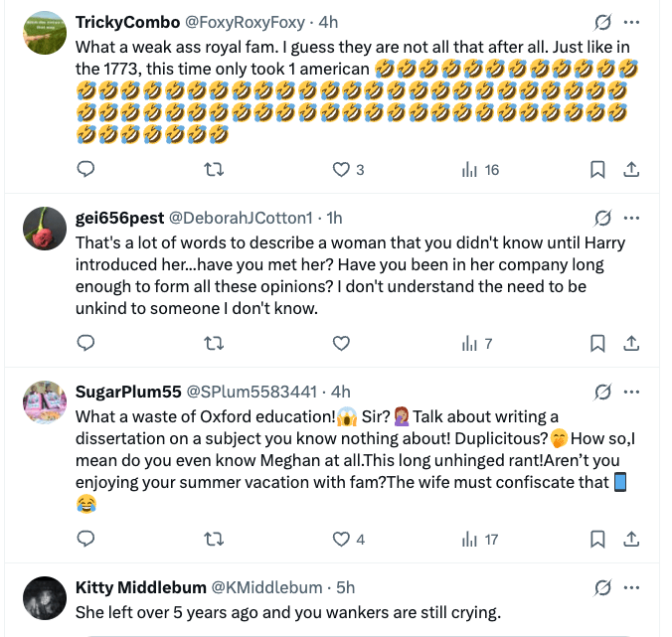This screenshot has width=672, height=637.
Task: View analytics showing 16 views
Action: pyautogui.click(x=481, y=170)
